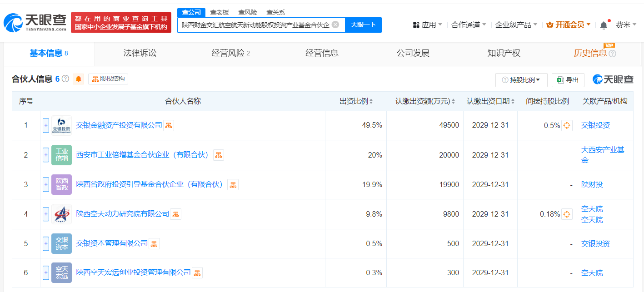Click the help question mark beside 合伙人信息
644x292 pixels.
(x=65, y=79)
